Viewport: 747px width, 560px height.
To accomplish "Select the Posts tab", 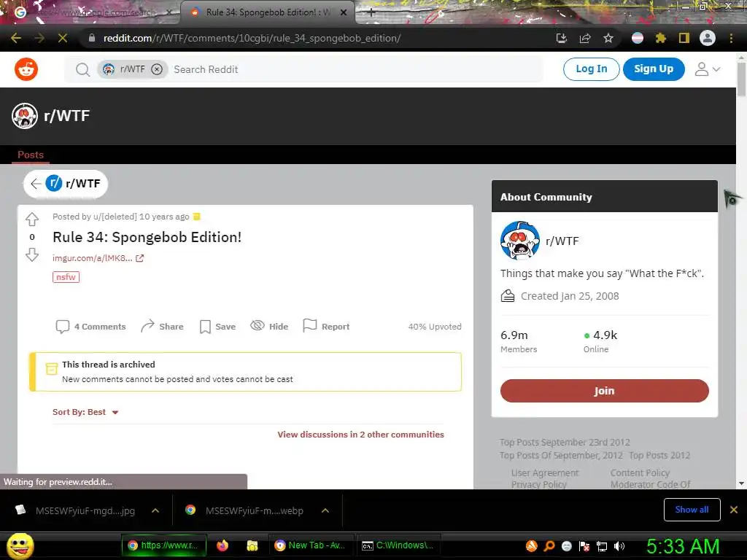I will coord(31,155).
